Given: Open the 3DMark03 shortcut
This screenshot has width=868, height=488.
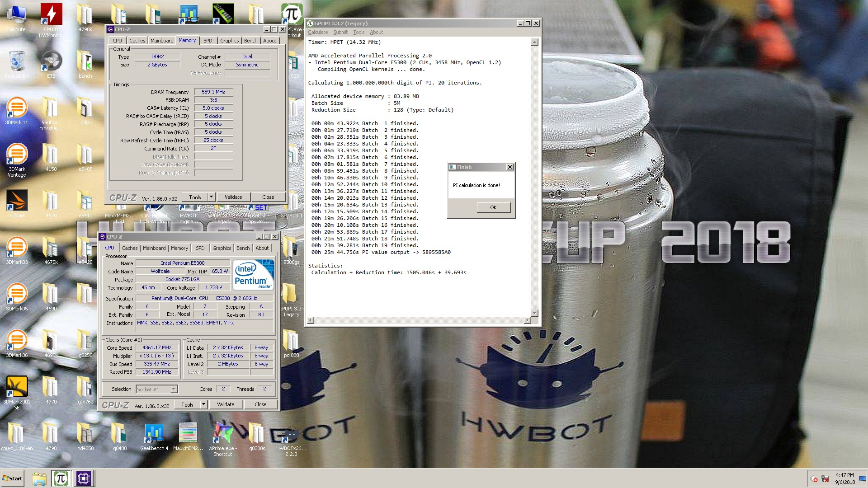Looking at the screenshot, I should coord(17,251).
